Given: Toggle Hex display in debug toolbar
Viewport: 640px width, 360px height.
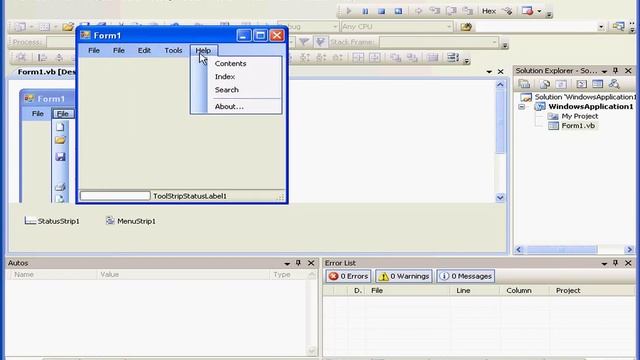Looking at the screenshot, I should tap(489, 11).
